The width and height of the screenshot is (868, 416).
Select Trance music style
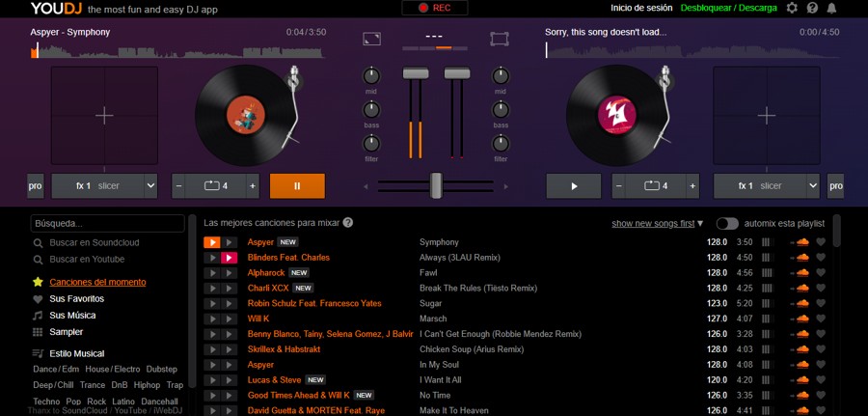click(x=93, y=384)
